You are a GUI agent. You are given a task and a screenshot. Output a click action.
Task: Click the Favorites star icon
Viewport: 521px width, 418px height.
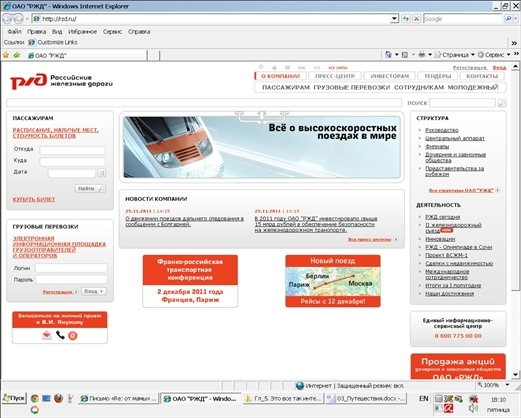pos(6,55)
